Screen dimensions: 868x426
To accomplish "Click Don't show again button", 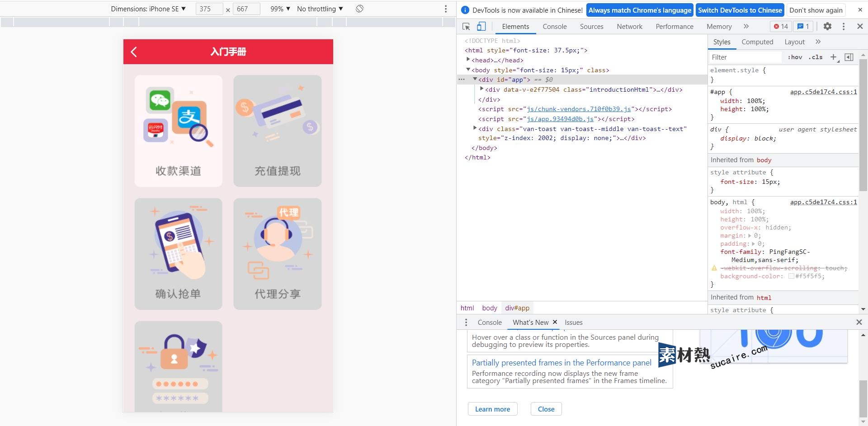I will point(816,10).
